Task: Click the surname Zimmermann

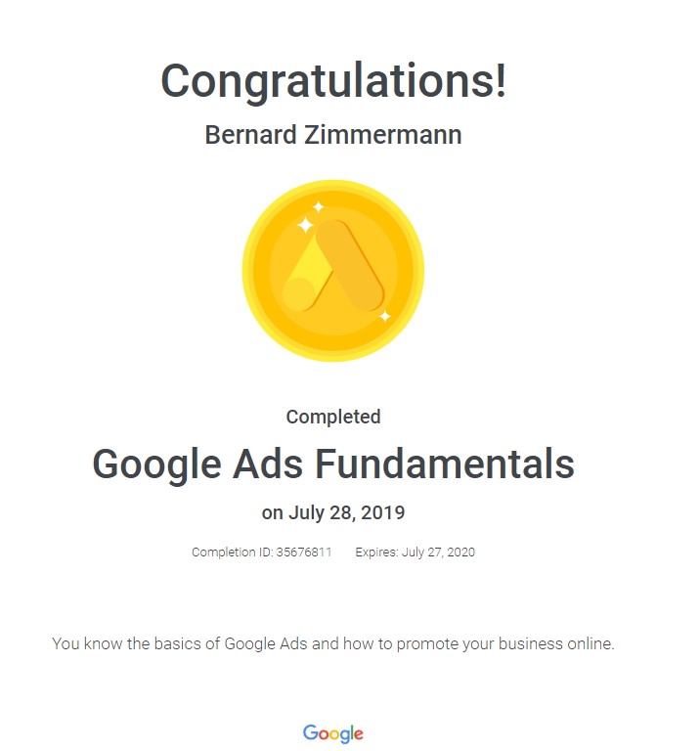Action: pyautogui.click(x=383, y=135)
